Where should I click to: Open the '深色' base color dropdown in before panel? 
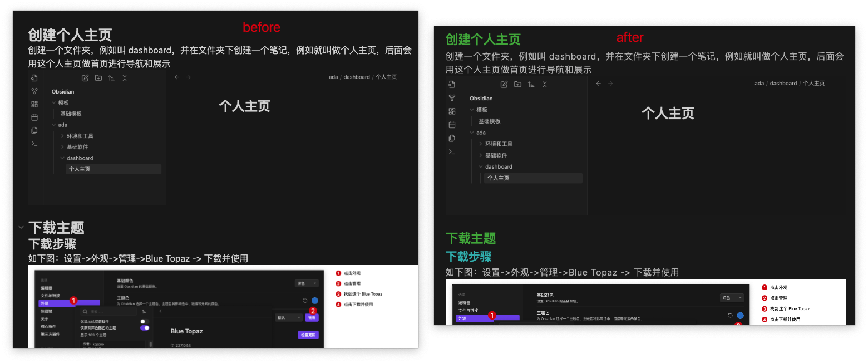click(x=306, y=283)
